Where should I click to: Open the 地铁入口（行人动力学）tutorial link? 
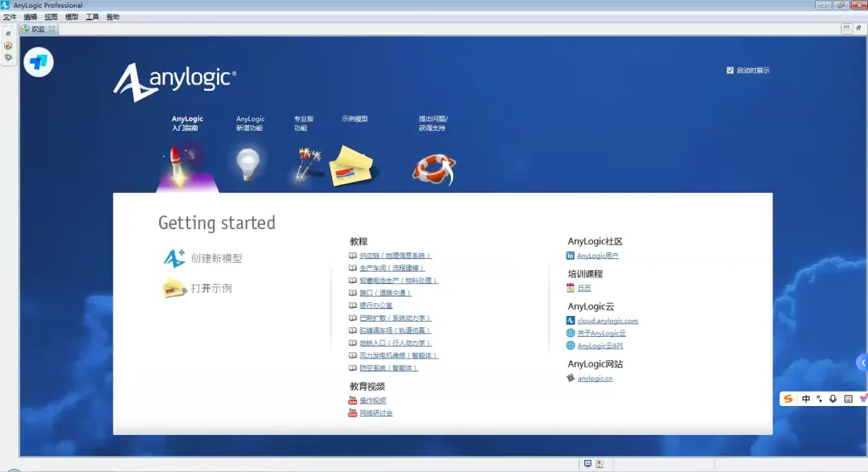pyautogui.click(x=395, y=343)
